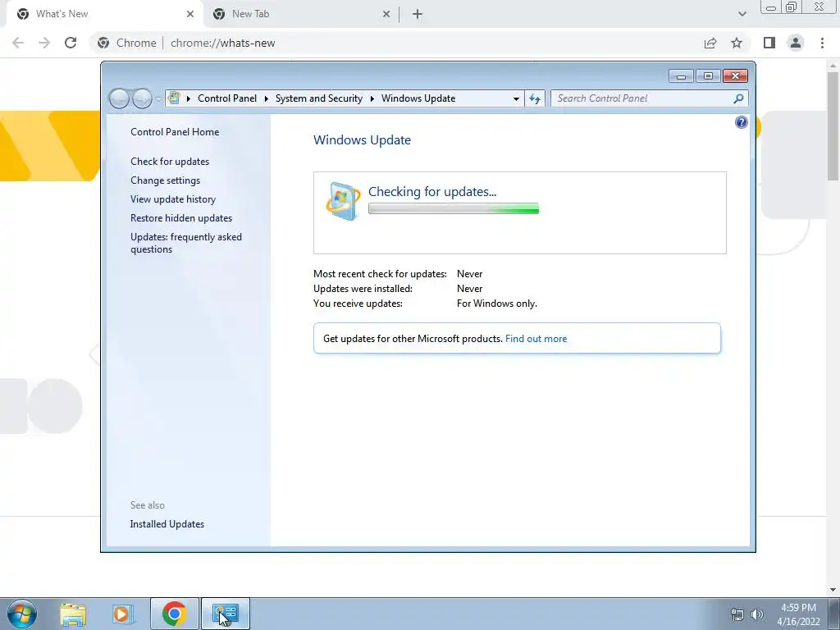840x630 pixels.
Task: Click the Chrome address bar URL
Action: click(223, 43)
